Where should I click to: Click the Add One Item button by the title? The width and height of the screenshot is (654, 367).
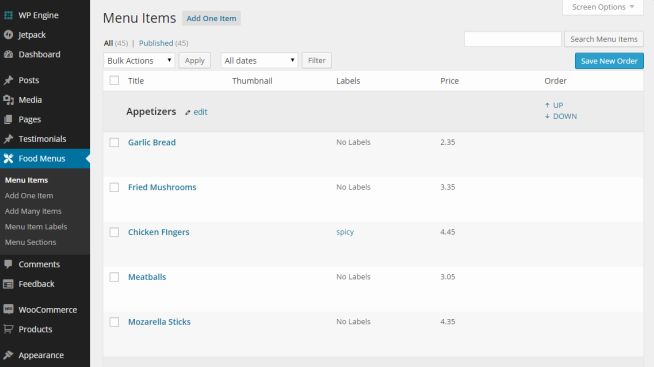(211, 18)
